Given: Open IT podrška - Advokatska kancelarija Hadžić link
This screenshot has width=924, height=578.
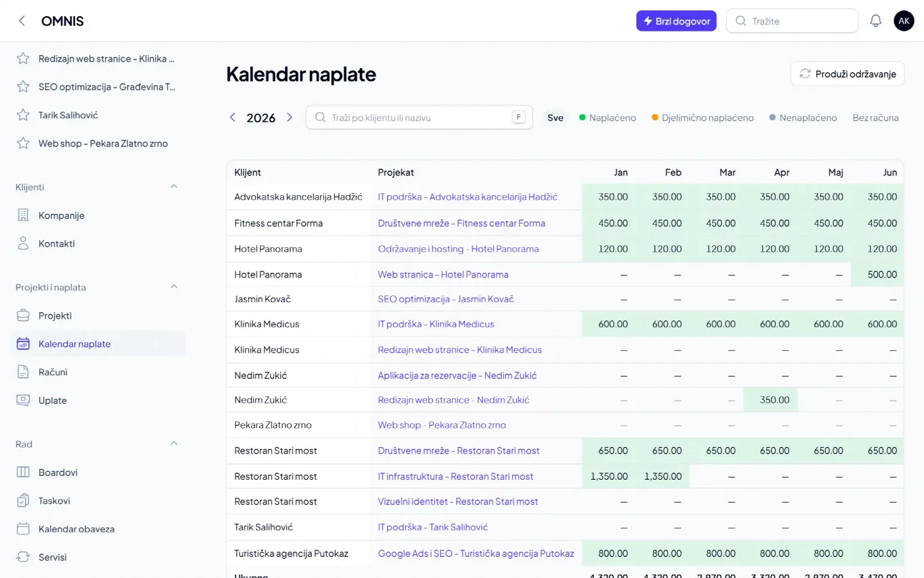Looking at the screenshot, I should 468,197.
